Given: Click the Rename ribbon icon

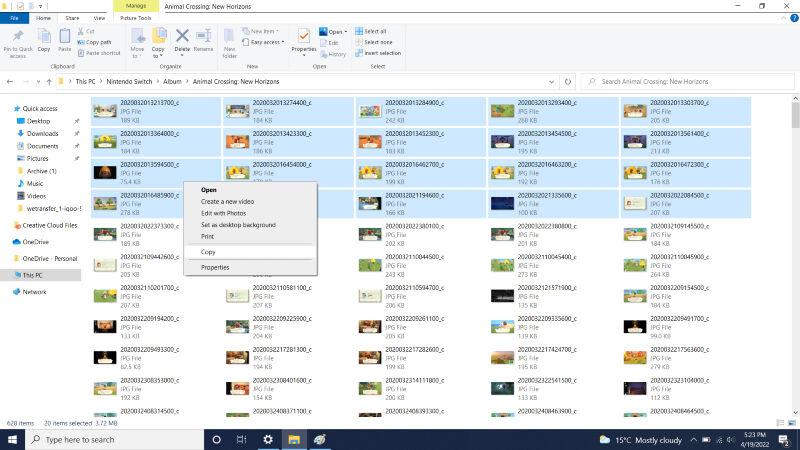Looking at the screenshot, I should (x=203, y=41).
